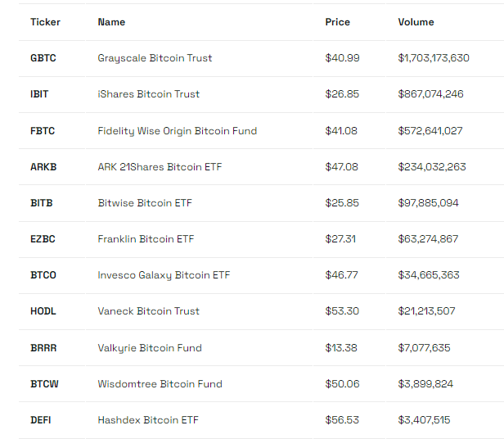Open Hashdex Bitcoin ETF entry
504x439 pixels.
[148, 420]
